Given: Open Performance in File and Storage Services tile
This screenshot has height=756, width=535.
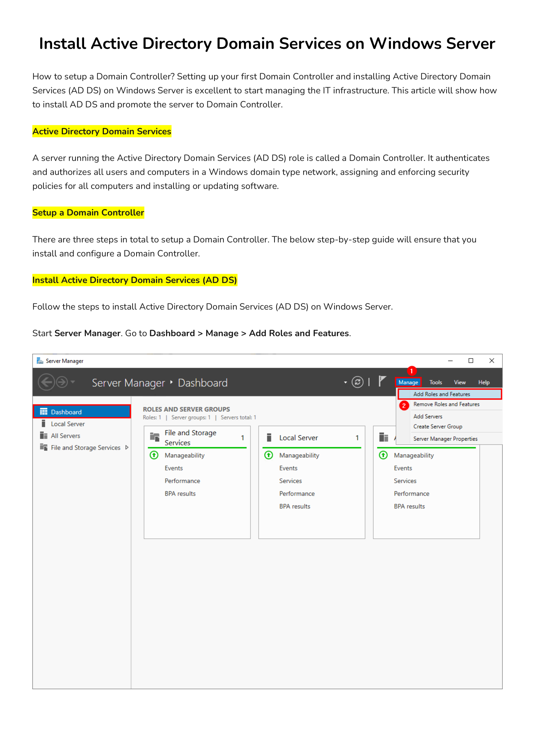Looking at the screenshot, I should tap(182, 481).
